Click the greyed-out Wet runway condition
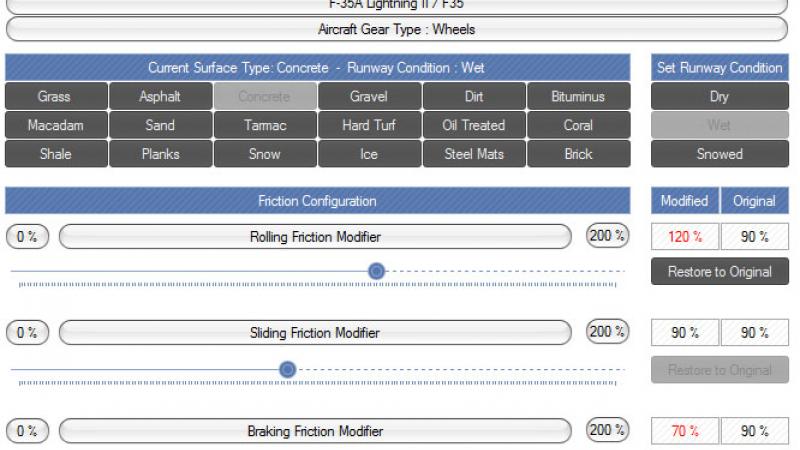 [720, 126]
